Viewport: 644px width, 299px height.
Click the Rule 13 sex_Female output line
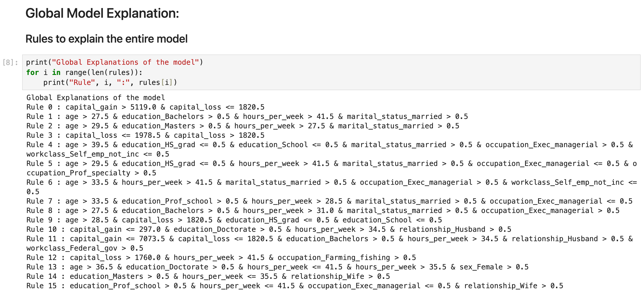point(277,267)
